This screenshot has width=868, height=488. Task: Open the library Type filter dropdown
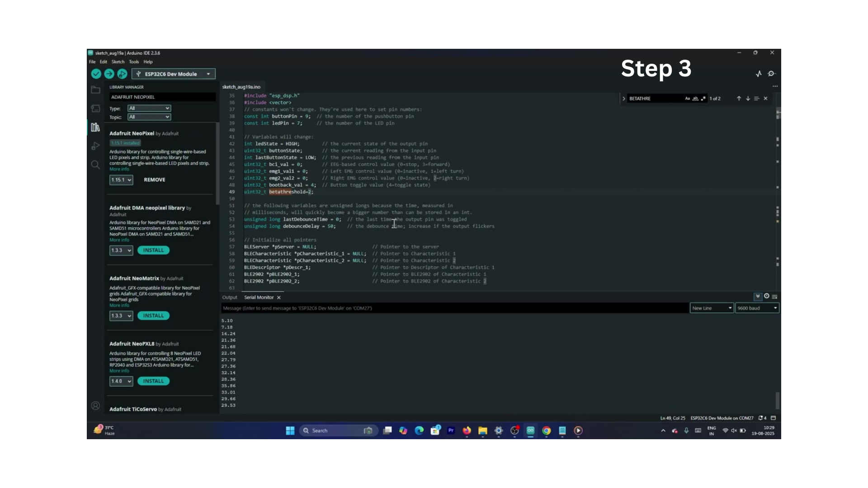[x=149, y=108]
